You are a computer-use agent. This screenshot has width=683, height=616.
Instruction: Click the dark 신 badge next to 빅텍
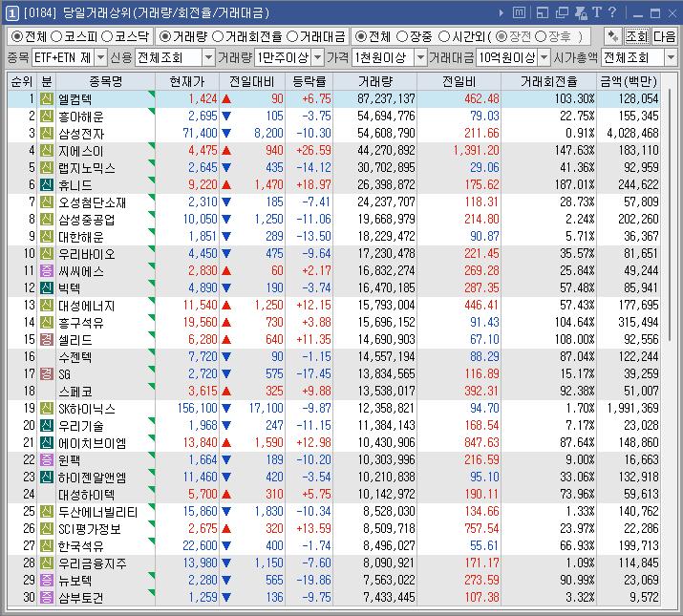[47, 288]
